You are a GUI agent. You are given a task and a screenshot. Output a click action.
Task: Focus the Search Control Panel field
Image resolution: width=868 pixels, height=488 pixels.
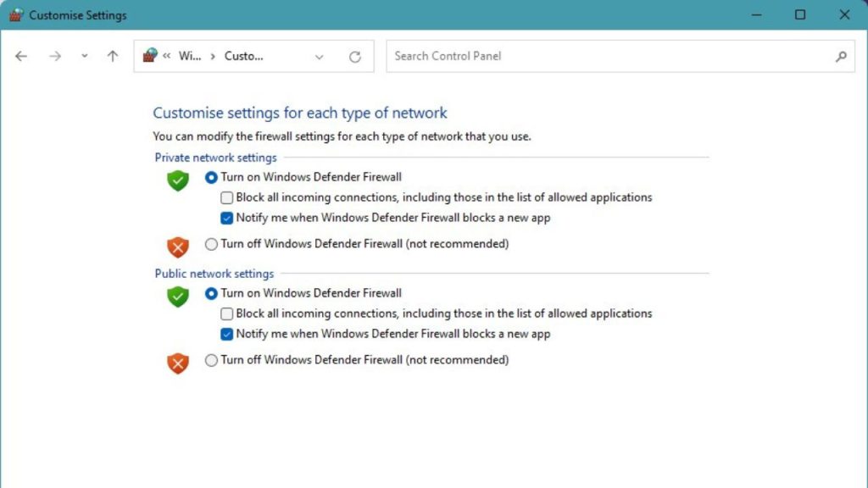pyautogui.click(x=620, y=56)
